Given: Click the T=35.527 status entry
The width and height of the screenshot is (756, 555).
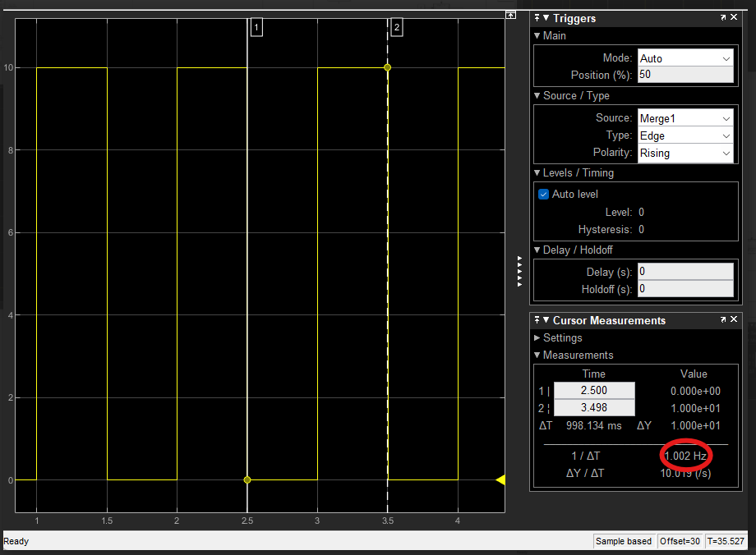Looking at the screenshot, I should [726, 541].
